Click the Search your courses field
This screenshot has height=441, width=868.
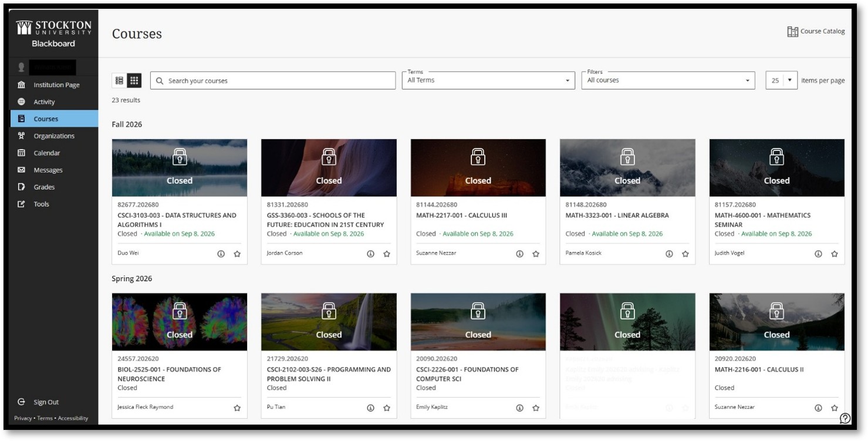pos(273,80)
